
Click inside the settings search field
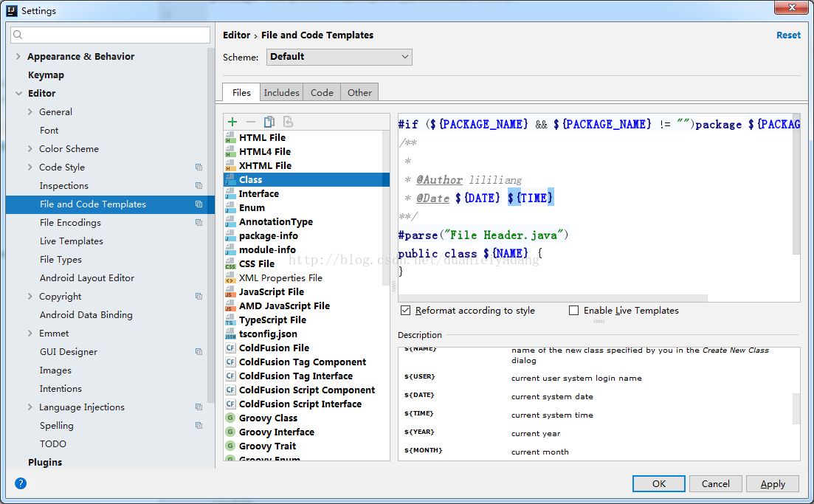110,35
